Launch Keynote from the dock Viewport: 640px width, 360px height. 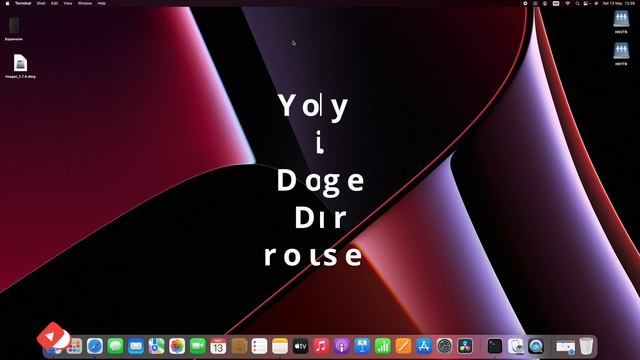[x=362, y=347]
